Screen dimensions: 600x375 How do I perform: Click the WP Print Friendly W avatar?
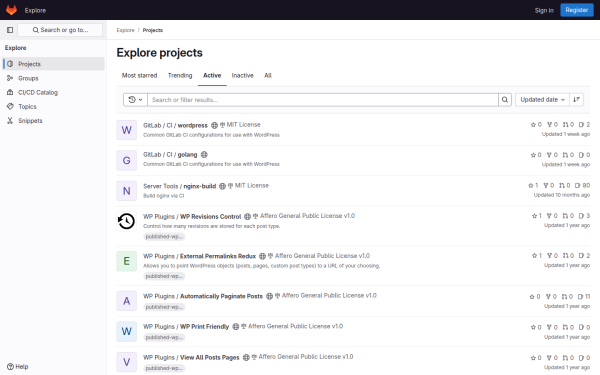coord(127,331)
